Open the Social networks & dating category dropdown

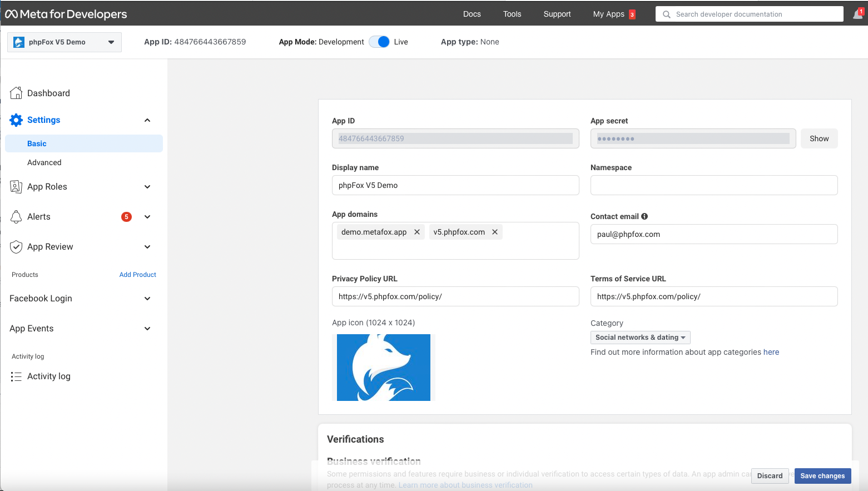[640, 338]
